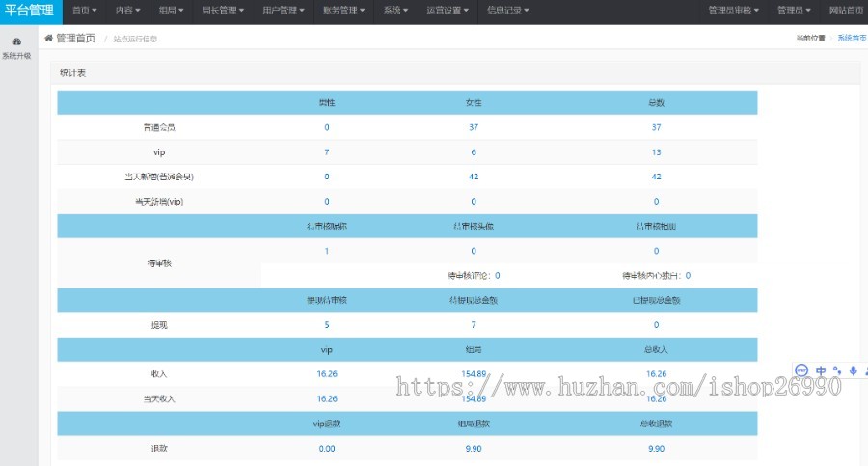
Task: Expand the 局长管理 menu
Action: click(223, 10)
